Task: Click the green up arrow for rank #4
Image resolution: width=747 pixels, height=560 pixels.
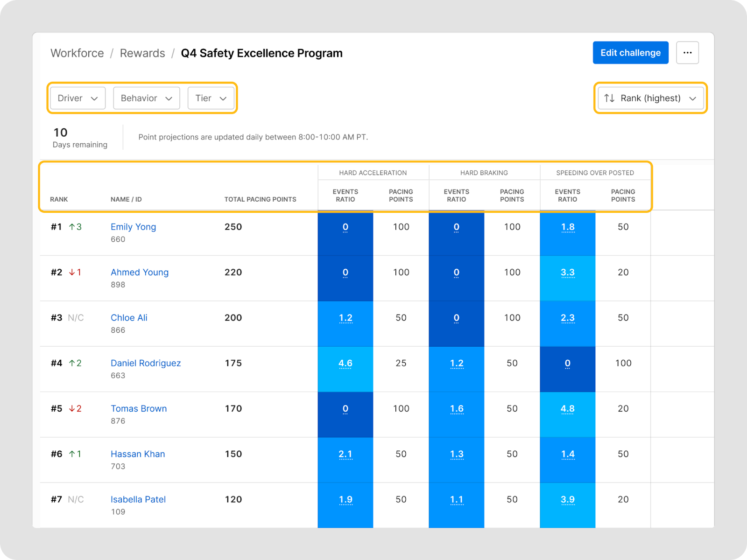Action: [72, 363]
